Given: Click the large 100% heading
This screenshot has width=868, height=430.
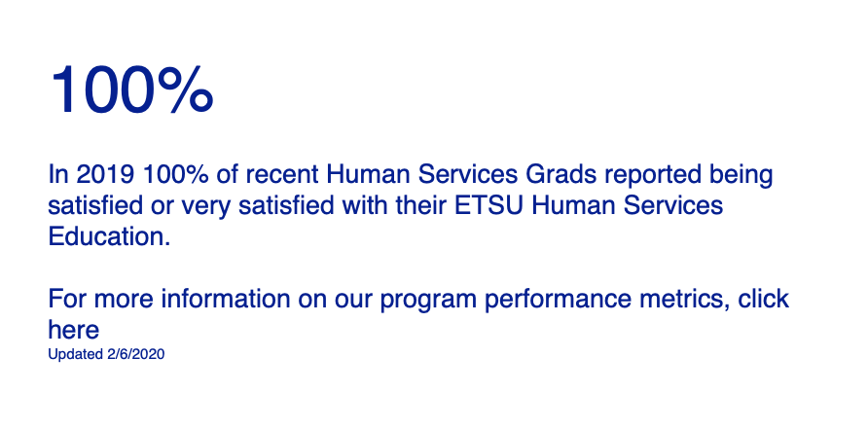Looking at the screenshot, I should click(x=130, y=90).
